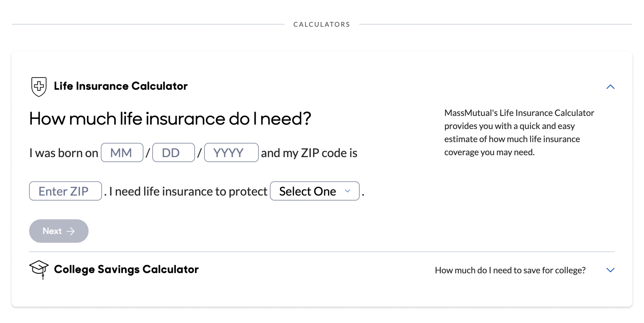644x323 pixels.
Task: Click the 'How much life insurance do I need?' heading
Action: click(170, 119)
